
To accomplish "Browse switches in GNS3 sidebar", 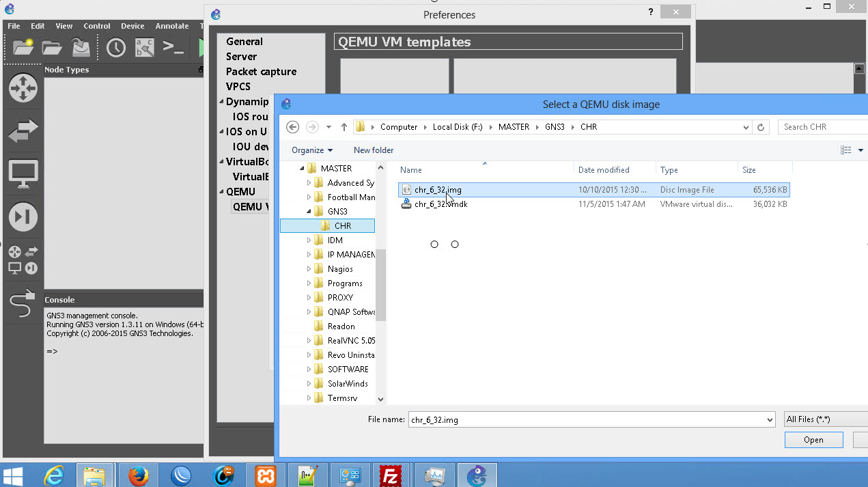I will [x=23, y=130].
